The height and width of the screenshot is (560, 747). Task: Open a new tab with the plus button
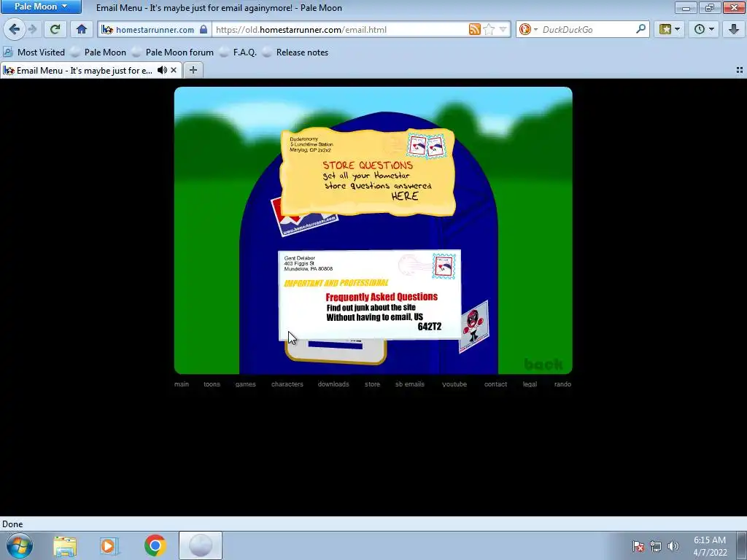193,71
